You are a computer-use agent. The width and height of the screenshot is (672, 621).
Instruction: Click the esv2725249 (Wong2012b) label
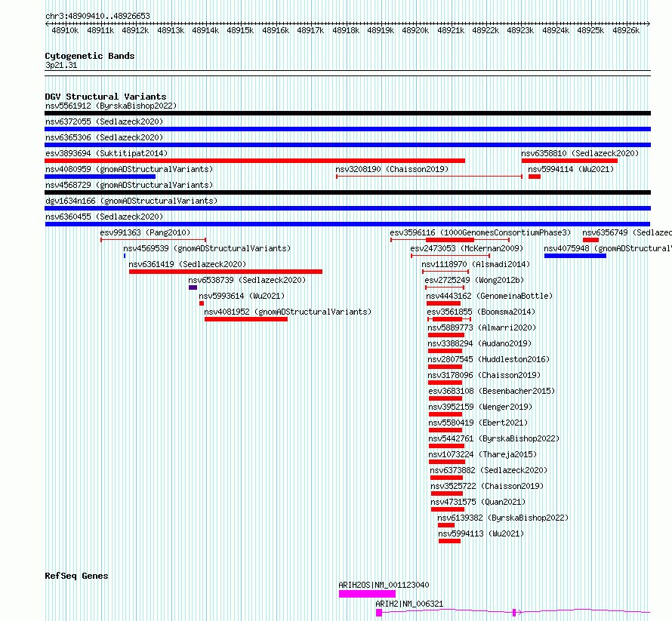click(474, 280)
